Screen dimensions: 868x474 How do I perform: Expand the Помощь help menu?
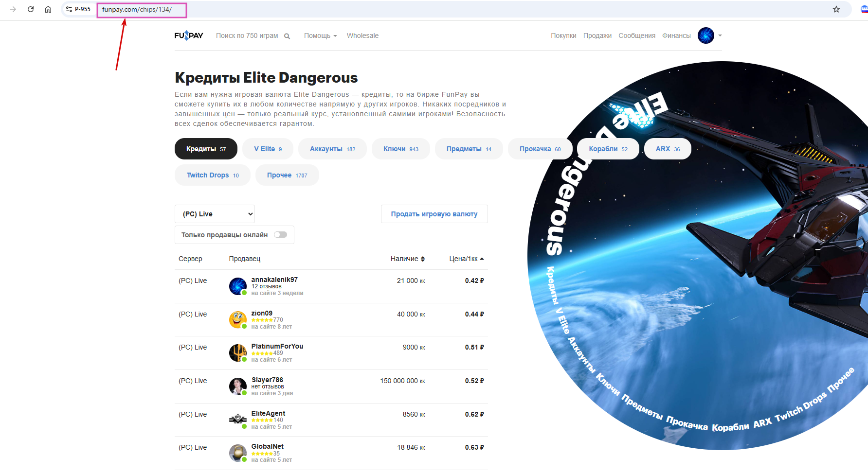point(321,35)
